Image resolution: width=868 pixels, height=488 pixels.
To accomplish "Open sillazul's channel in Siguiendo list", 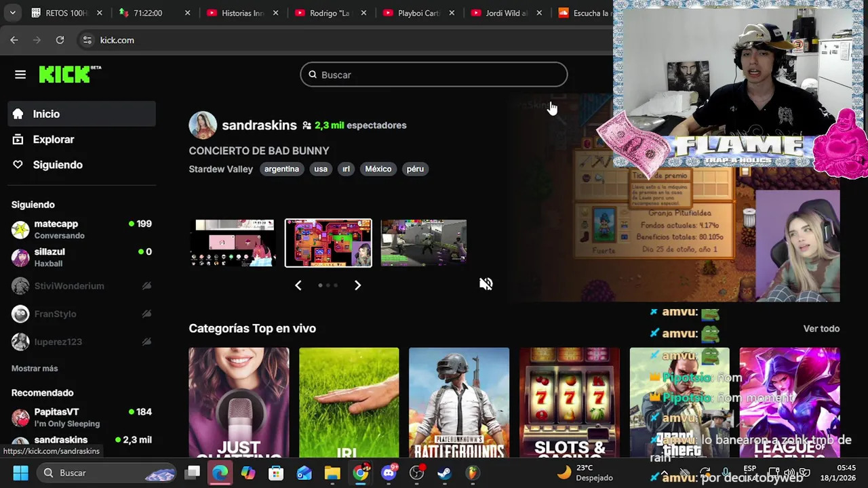I will pos(82,258).
